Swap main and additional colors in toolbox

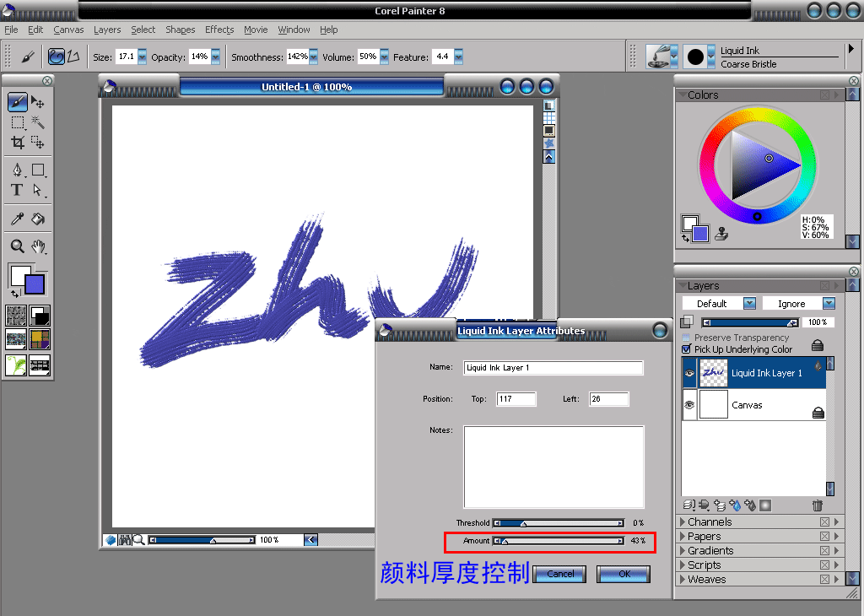click(x=15, y=294)
